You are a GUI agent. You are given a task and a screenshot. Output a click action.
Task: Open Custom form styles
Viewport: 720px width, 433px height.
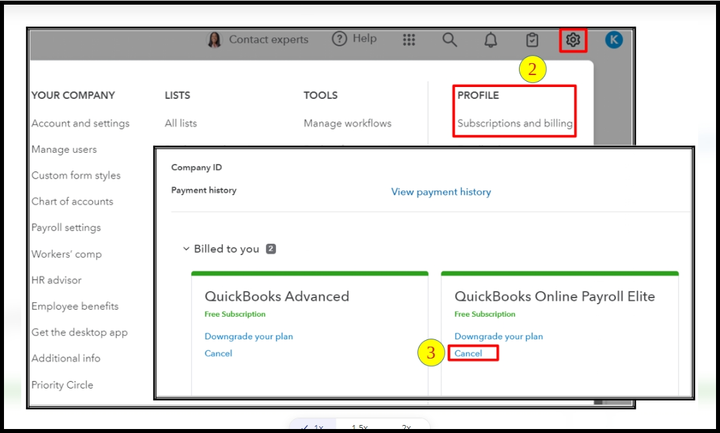pyautogui.click(x=76, y=175)
